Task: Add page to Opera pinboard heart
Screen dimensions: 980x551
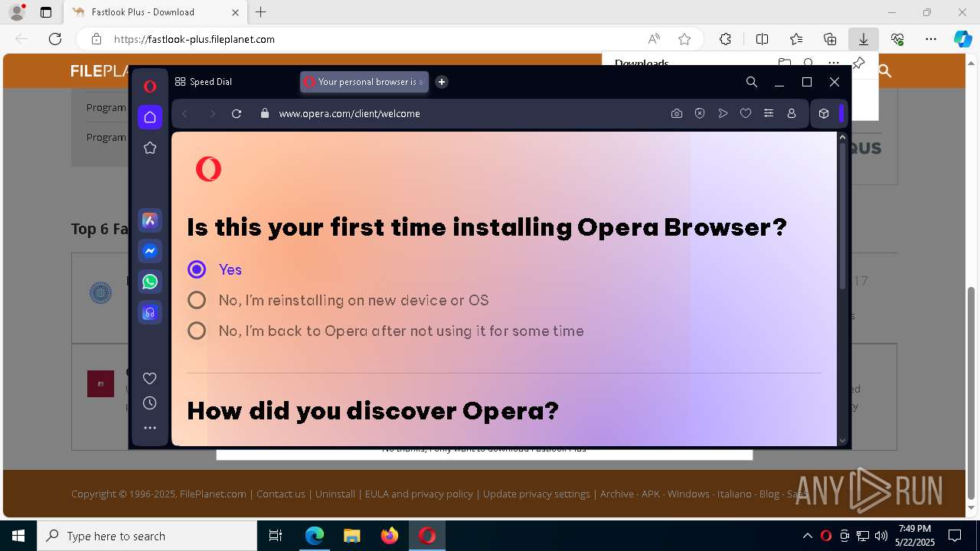Action: click(746, 113)
